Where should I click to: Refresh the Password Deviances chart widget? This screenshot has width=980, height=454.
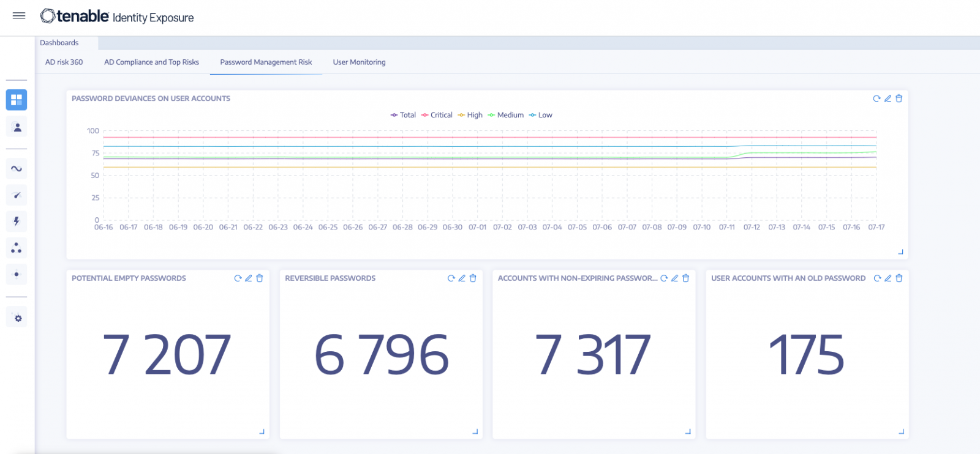[x=876, y=99]
